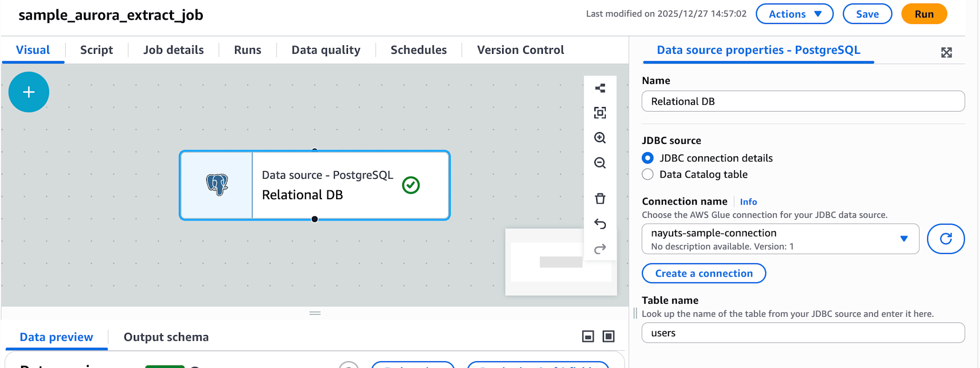The height and width of the screenshot is (368, 980).
Task: Click the Create a connection button
Action: tap(704, 274)
